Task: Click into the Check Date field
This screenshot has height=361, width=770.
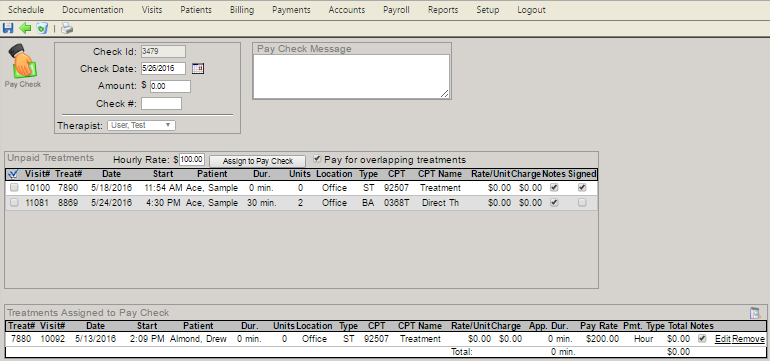Action: pyautogui.click(x=164, y=68)
